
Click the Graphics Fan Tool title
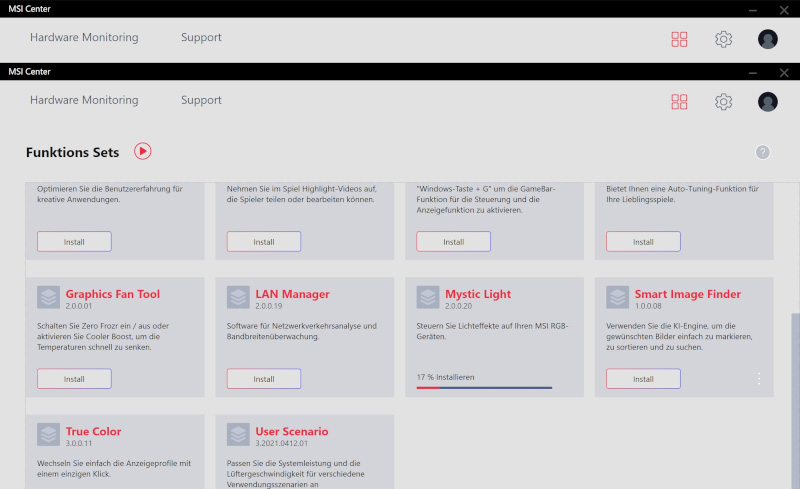click(x=113, y=294)
